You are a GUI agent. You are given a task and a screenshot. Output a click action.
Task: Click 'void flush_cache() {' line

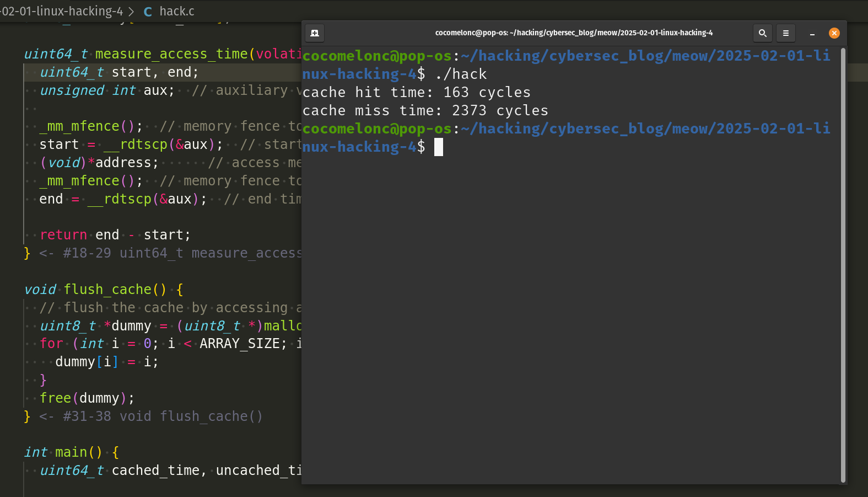[104, 290]
